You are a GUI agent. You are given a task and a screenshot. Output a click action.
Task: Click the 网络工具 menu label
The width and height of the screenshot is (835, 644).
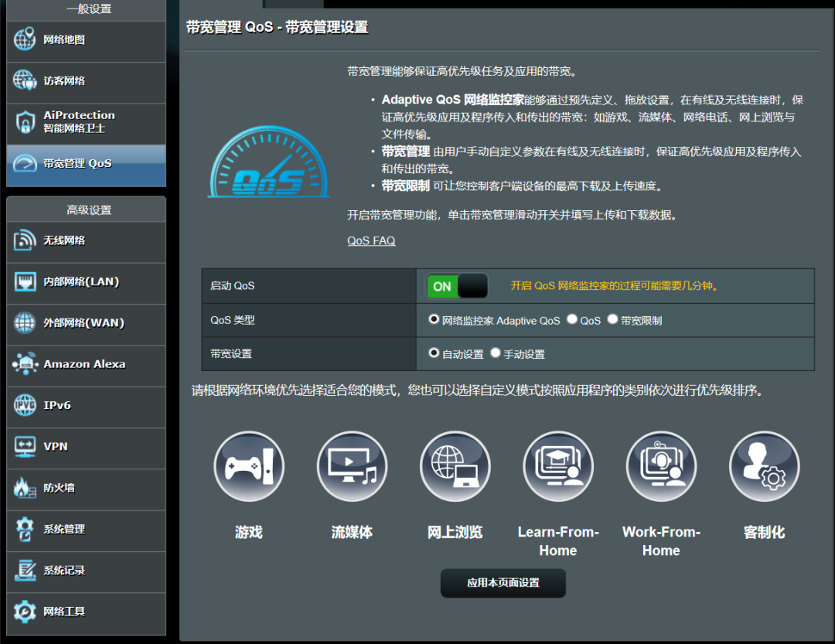tap(64, 612)
